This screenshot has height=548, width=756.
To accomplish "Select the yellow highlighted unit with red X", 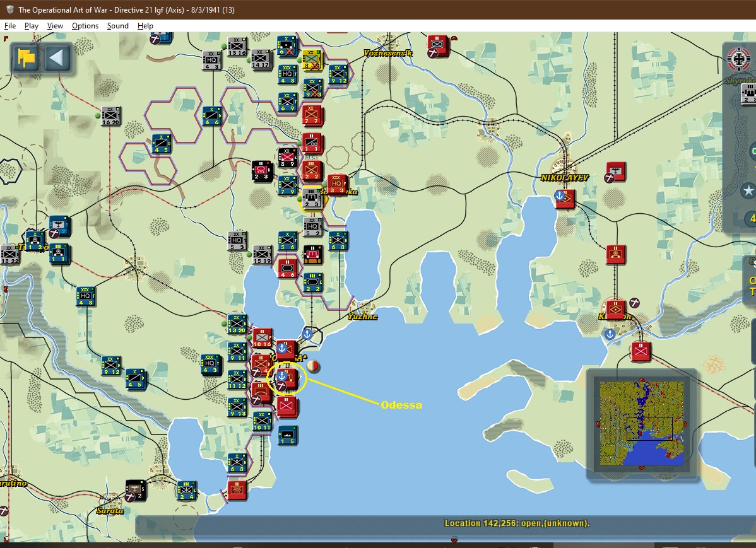I will pos(312,59).
